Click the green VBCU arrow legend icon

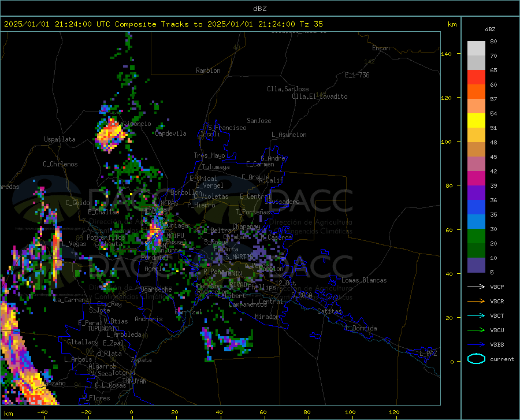pos(476,330)
